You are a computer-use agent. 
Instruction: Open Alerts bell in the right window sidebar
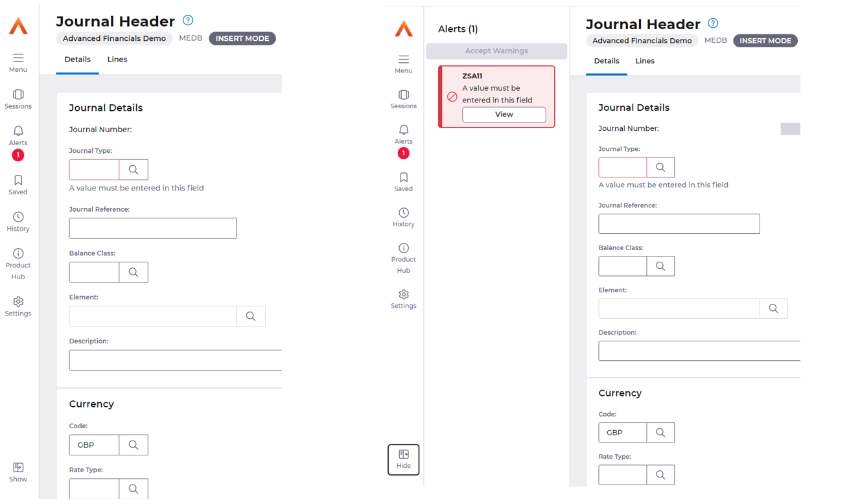[404, 135]
